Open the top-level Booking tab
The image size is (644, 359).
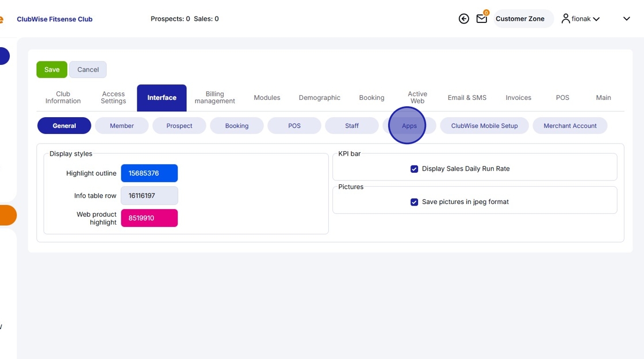[371, 98]
